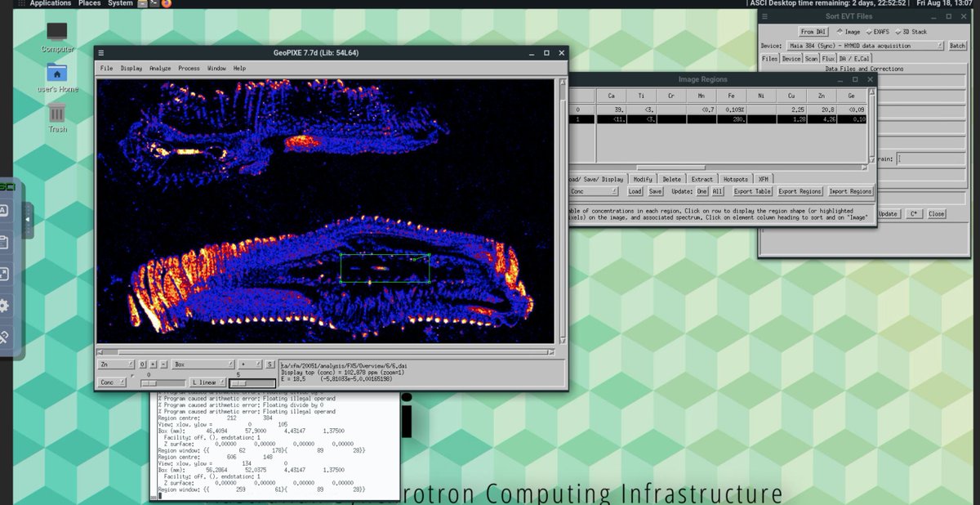Open the user's Home folder icon

pyautogui.click(x=57, y=72)
